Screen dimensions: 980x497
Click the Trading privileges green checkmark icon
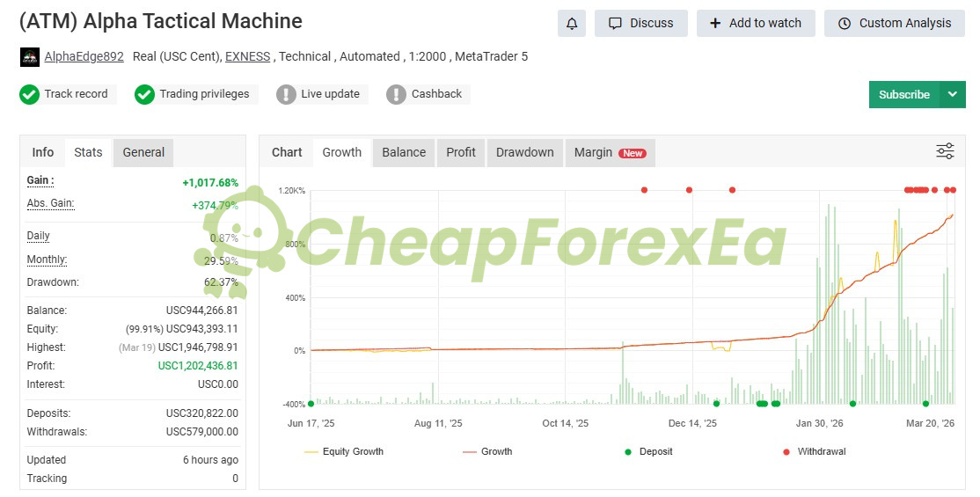point(144,94)
